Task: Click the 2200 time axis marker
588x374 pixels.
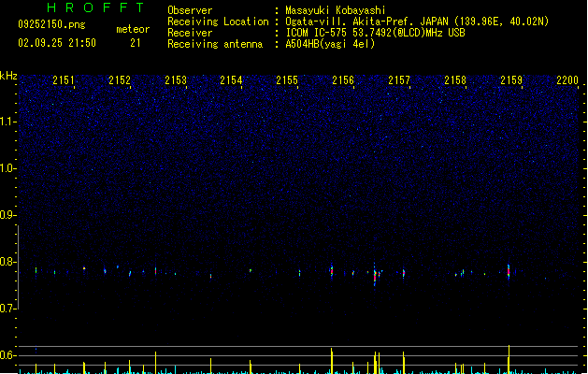Action: (567, 80)
